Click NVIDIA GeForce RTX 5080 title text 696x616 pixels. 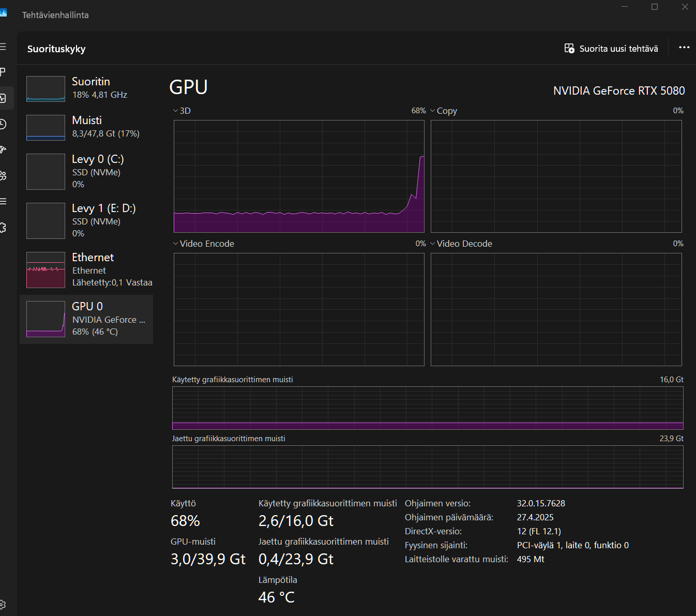(619, 91)
